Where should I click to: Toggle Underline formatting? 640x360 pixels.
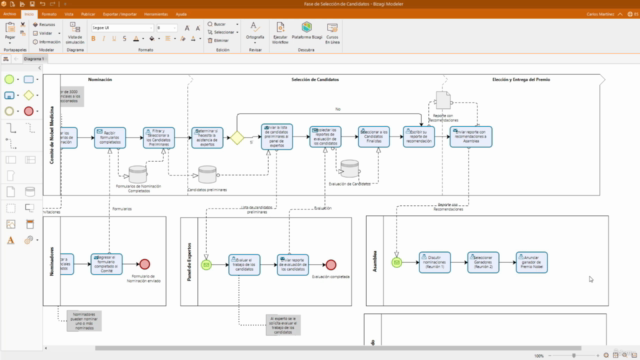point(114,39)
